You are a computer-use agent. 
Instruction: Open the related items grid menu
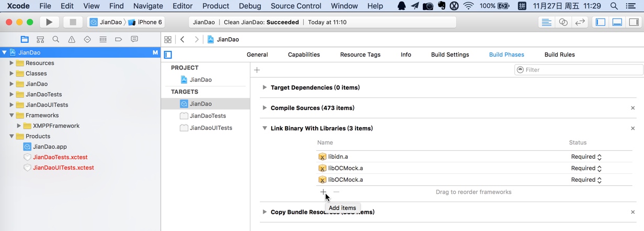pos(168,39)
